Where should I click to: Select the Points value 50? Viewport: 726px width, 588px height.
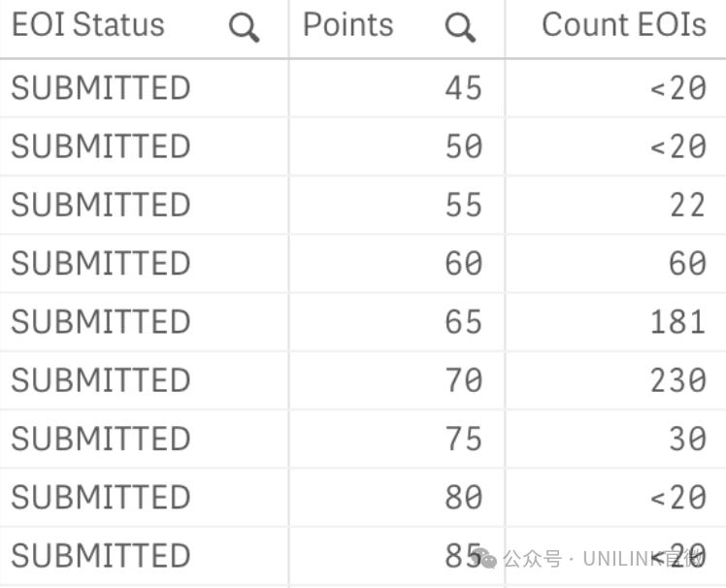tap(464, 147)
